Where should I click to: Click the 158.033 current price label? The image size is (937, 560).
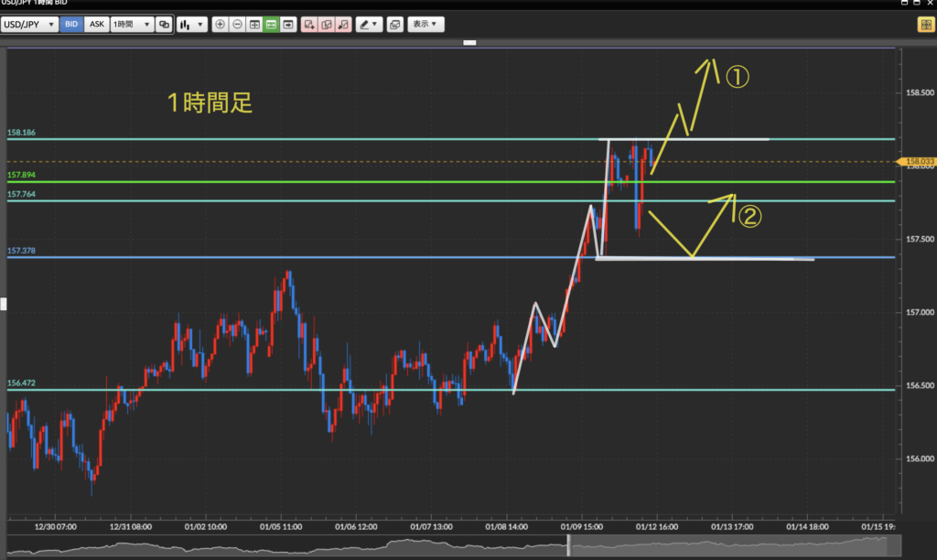pyautogui.click(x=920, y=162)
